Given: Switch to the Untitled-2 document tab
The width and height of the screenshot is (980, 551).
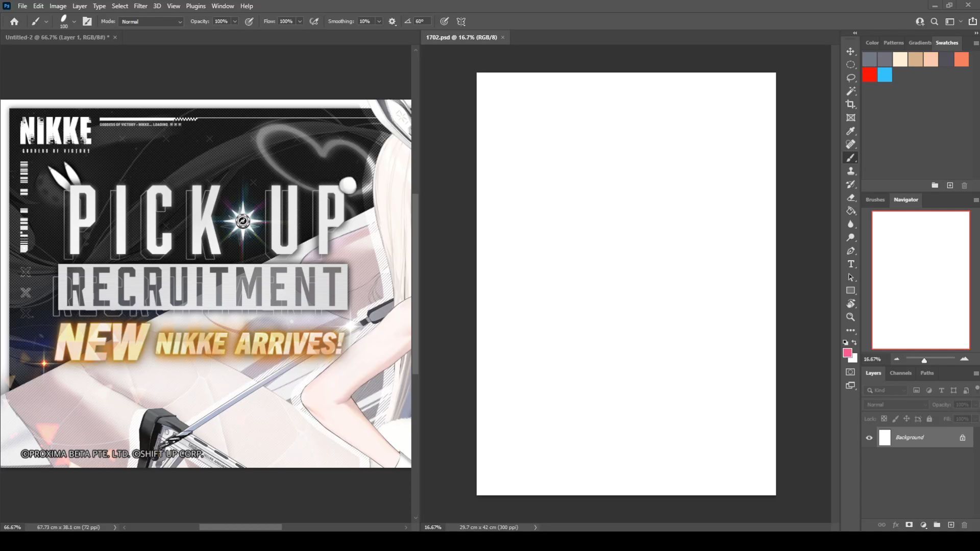Looking at the screenshot, I should (x=57, y=37).
